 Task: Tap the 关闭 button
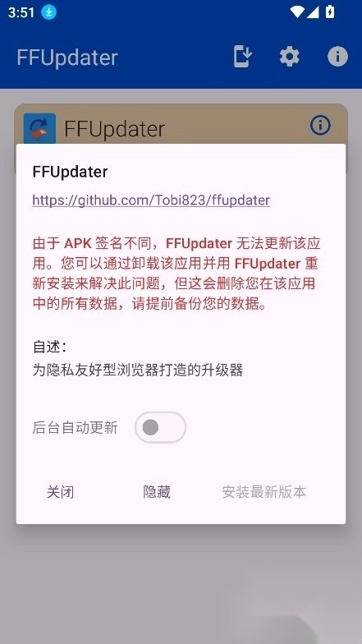point(61,491)
